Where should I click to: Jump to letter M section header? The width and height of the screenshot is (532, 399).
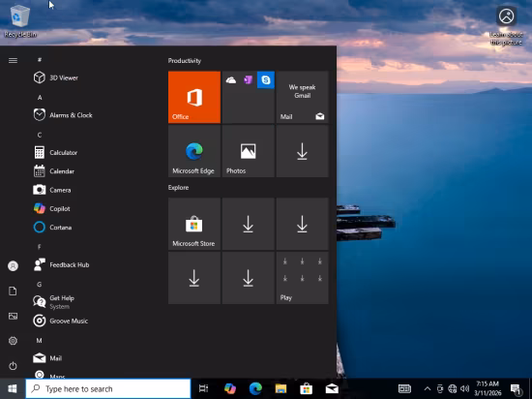pos(40,340)
